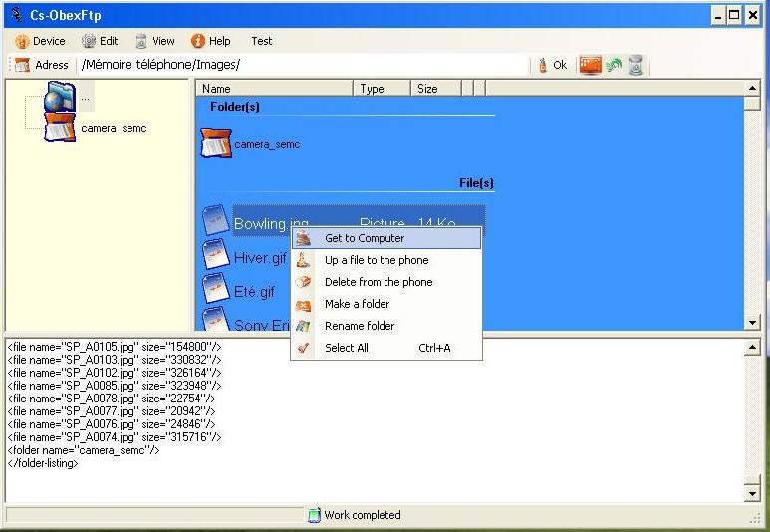The image size is (770, 532).
Task: Click the globe parent folder icon in tree
Action: (60, 97)
